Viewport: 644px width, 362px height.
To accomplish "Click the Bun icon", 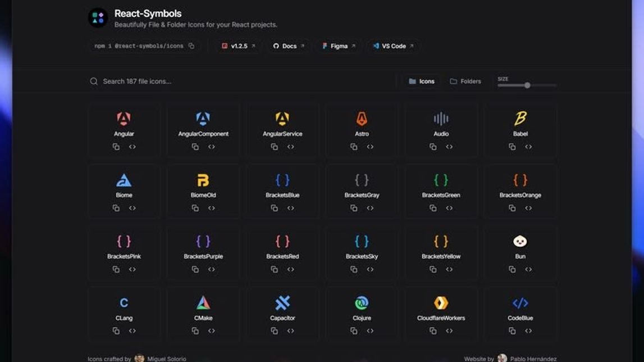I will click(520, 241).
